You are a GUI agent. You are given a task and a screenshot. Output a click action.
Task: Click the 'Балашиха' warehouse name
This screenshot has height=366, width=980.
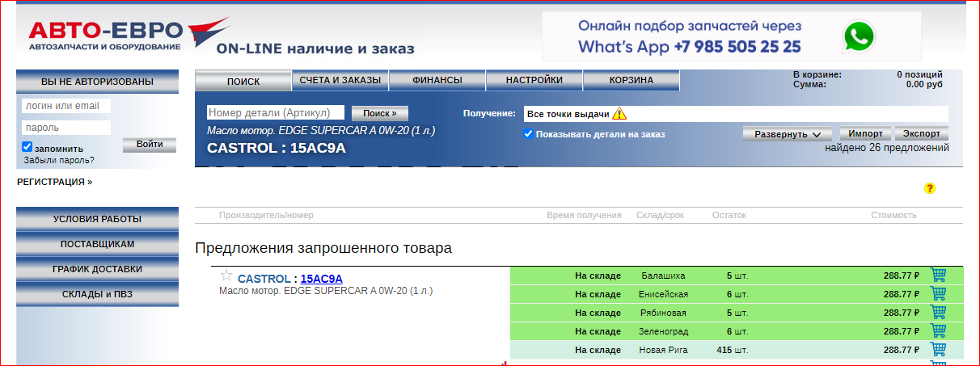(x=663, y=276)
